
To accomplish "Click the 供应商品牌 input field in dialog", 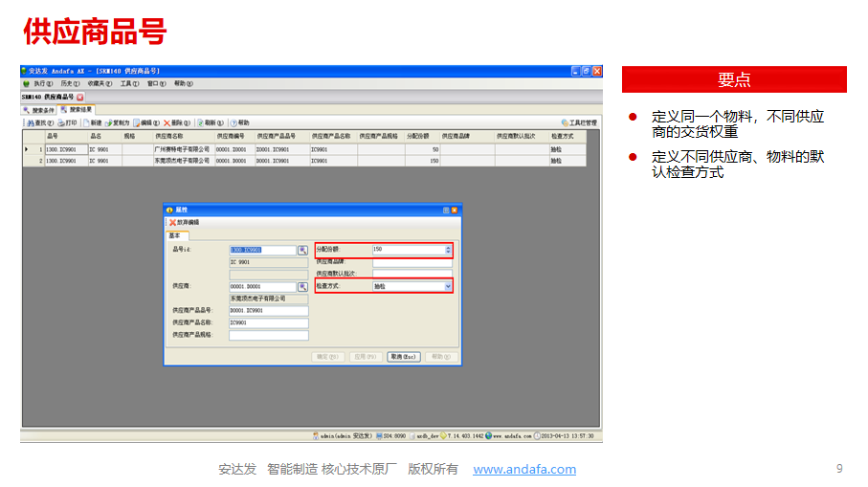I will (x=412, y=262).
